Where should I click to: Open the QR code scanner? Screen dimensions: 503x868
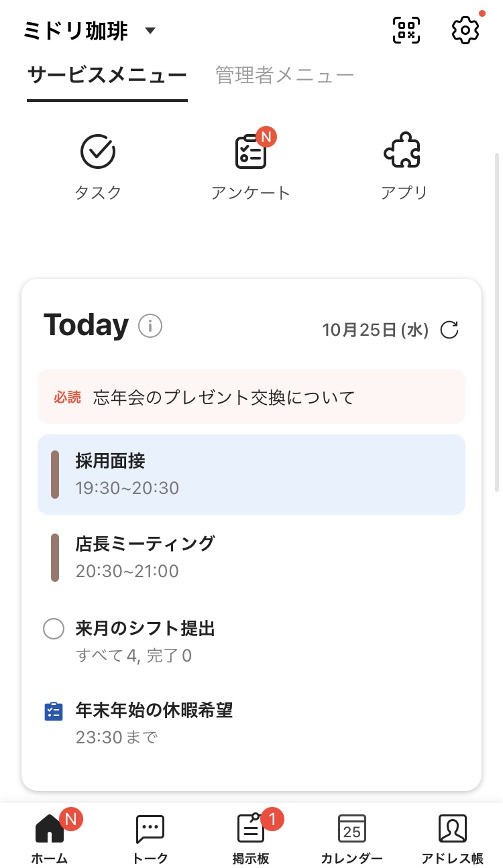406,30
